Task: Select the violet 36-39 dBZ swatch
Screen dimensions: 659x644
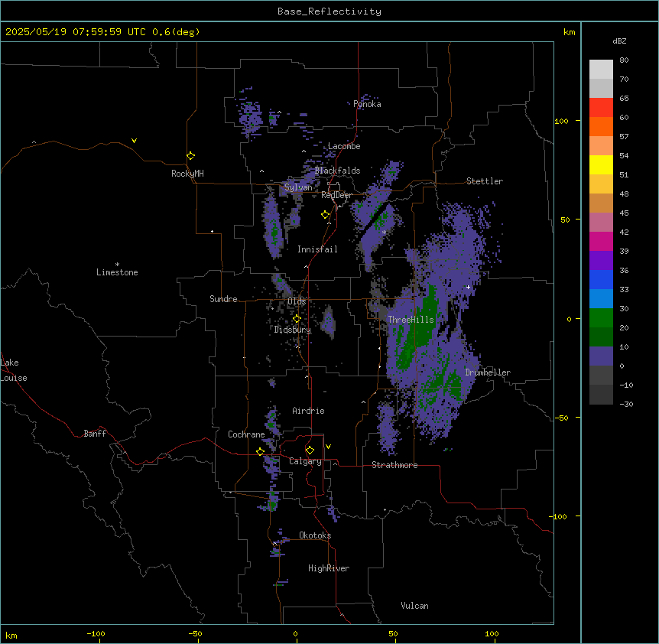Action: coord(601,261)
